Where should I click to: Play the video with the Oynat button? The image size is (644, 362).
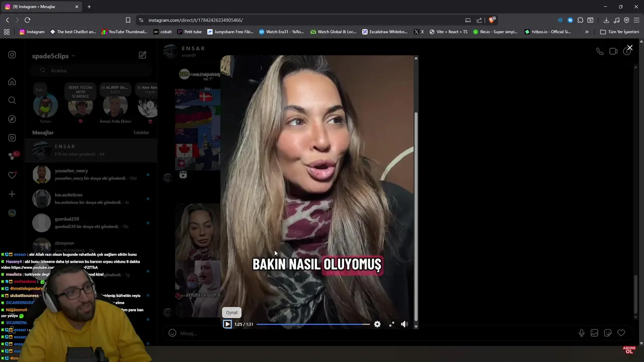227,324
